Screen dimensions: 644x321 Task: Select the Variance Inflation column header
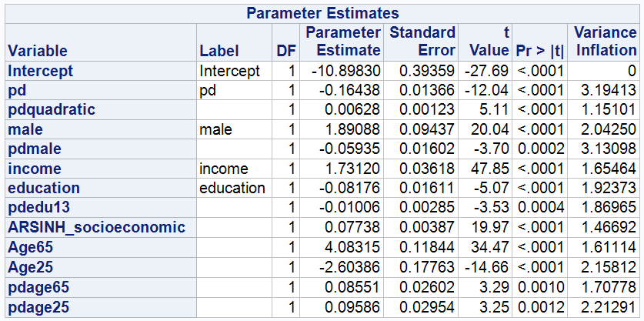point(603,42)
